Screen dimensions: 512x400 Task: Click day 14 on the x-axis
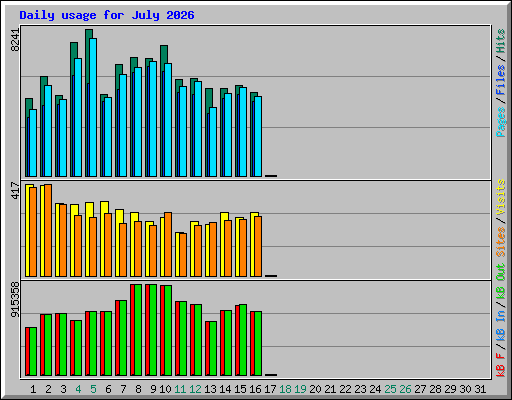225,389
